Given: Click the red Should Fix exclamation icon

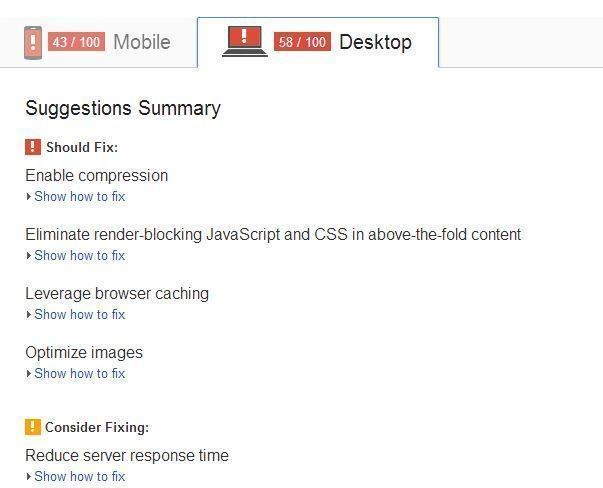Looking at the screenshot, I should coord(33,147).
